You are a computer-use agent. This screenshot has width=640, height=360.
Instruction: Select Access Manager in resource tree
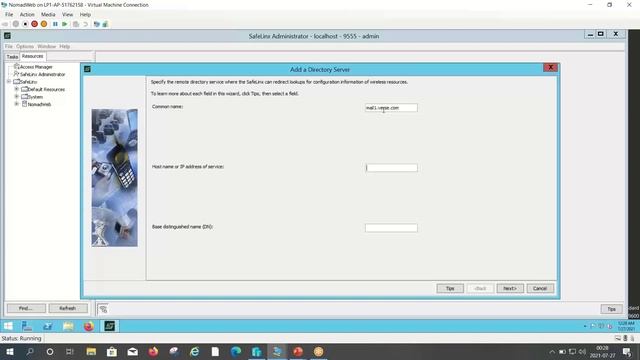tap(33, 67)
